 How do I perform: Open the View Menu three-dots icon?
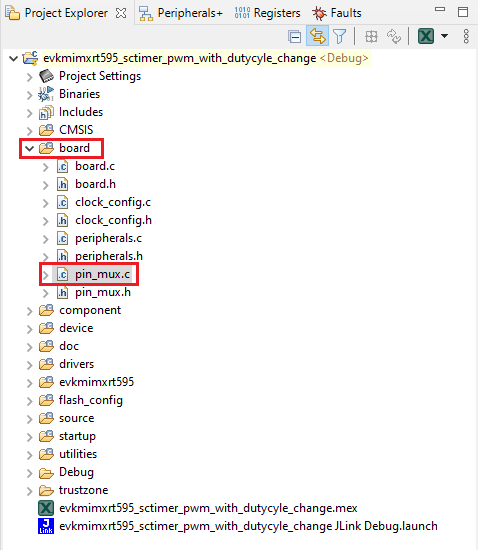466,36
